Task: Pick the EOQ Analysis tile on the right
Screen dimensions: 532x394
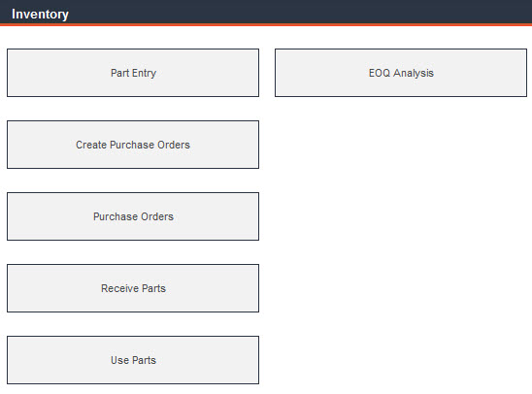Action: [401, 73]
